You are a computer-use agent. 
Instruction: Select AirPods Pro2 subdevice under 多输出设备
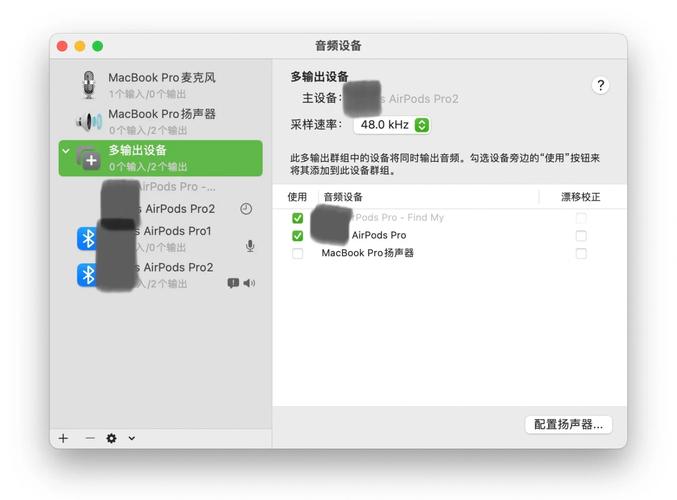coord(160,209)
